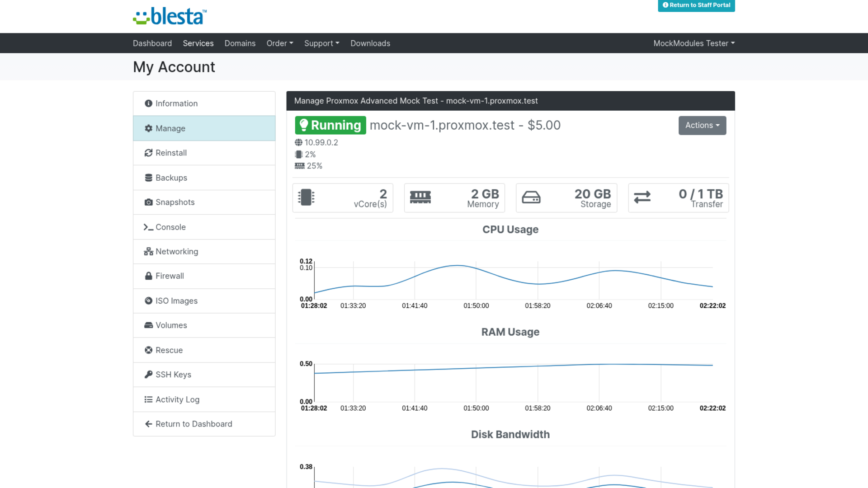The image size is (868, 488).
Task: Click the 0 / 1 TB Transfer value
Action: pos(701,194)
